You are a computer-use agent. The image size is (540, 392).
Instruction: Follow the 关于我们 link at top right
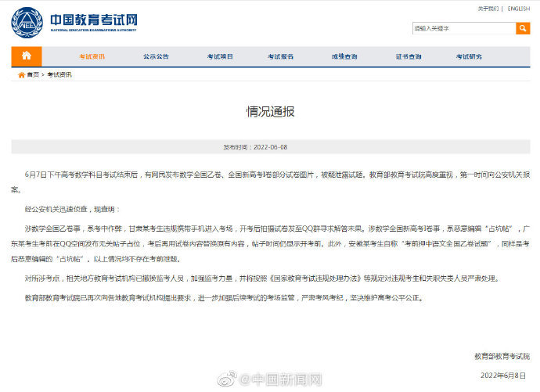pyautogui.click(x=488, y=9)
